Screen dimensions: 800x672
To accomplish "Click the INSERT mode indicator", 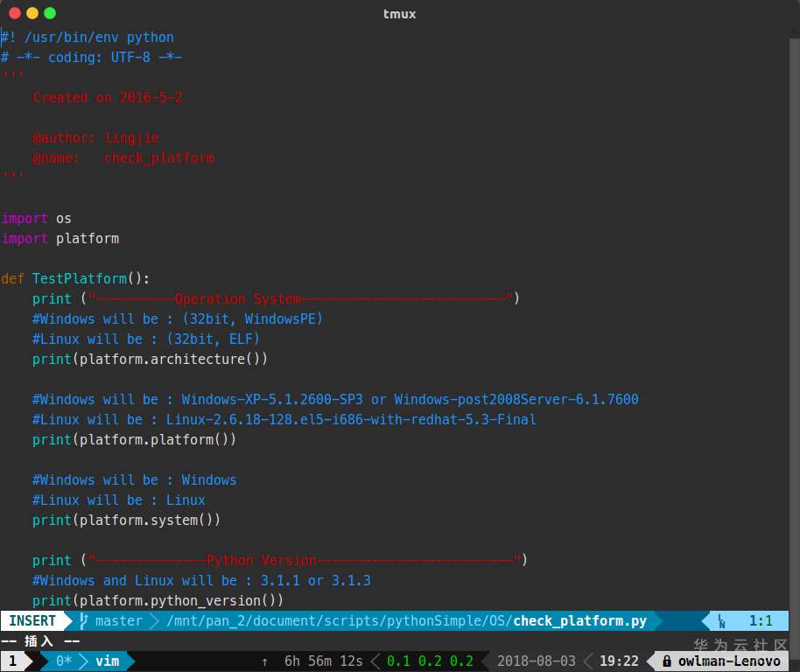I will (32, 620).
